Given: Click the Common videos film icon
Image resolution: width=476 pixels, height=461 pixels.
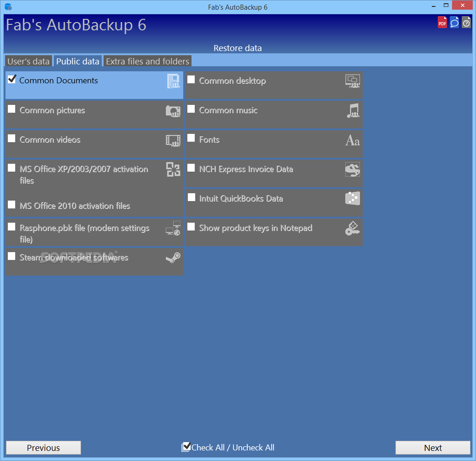Looking at the screenshot, I should [173, 140].
